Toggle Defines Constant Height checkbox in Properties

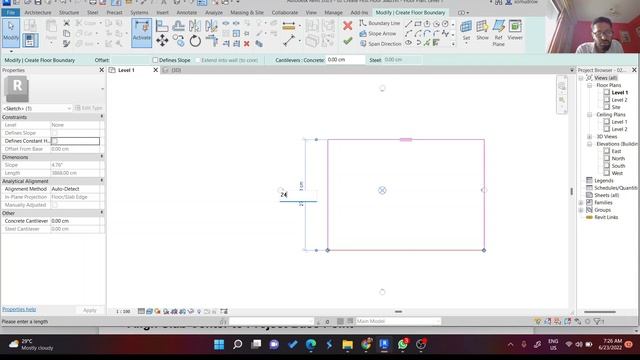[x=55, y=141]
